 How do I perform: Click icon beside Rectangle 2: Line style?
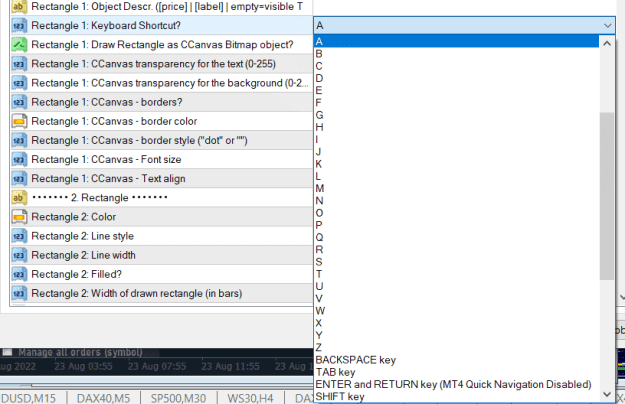(x=19, y=236)
